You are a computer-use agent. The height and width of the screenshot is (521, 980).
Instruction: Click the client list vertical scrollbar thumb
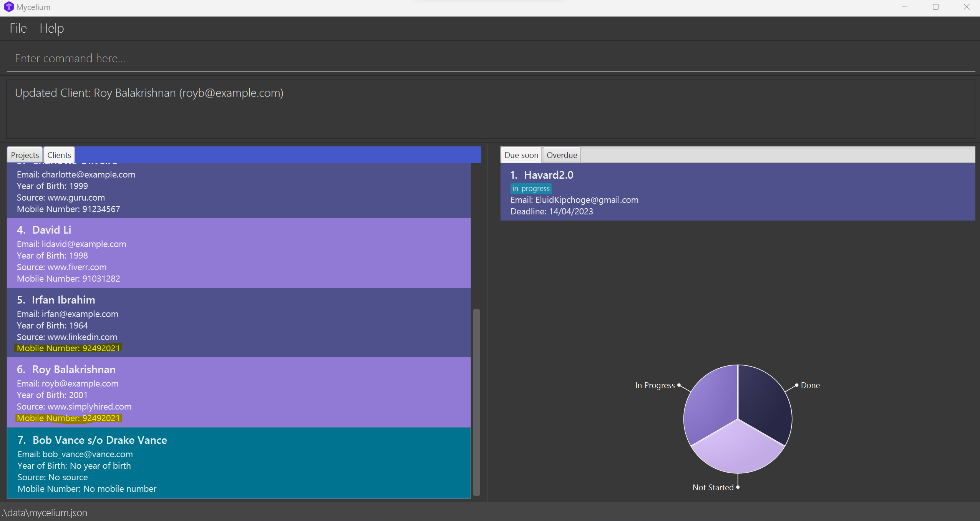476,402
